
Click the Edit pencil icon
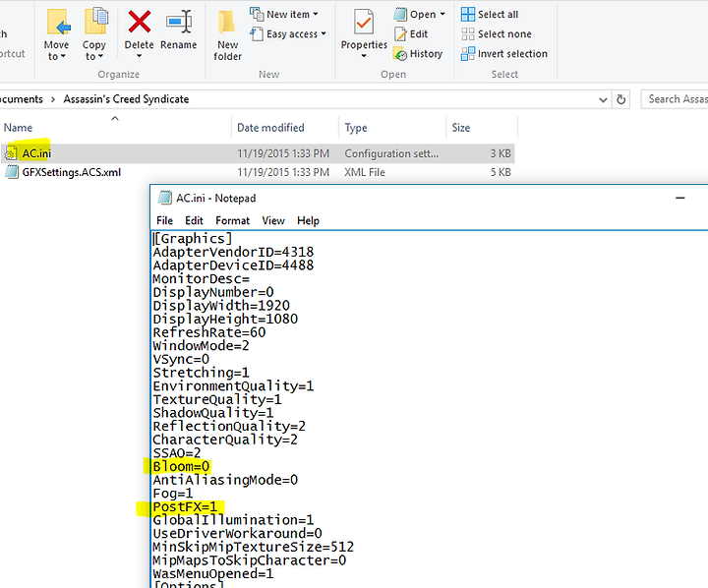400,33
